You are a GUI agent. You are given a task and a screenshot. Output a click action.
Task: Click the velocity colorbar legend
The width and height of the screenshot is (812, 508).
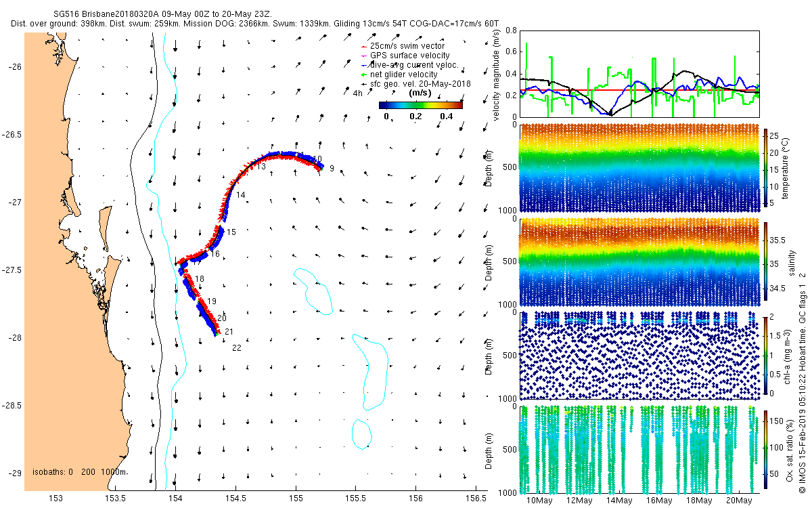(x=420, y=105)
